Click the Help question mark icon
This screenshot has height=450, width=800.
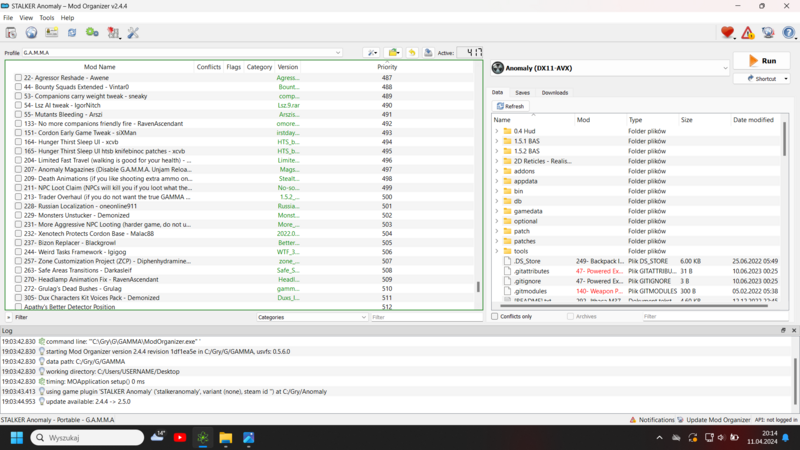point(788,33)
